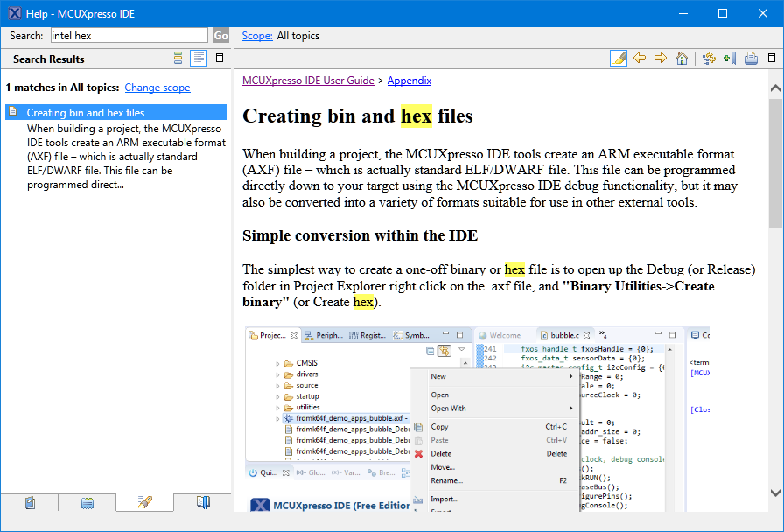Viewport: 784px width, 532px height.
Task: Follow the Appendix breadcrumb link
Action: (409, 80)
